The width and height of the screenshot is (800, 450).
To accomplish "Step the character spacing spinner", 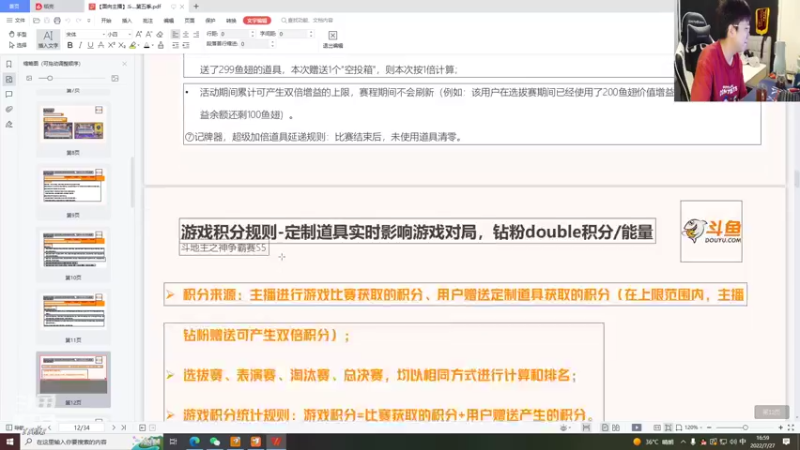I will pos(311,34).
